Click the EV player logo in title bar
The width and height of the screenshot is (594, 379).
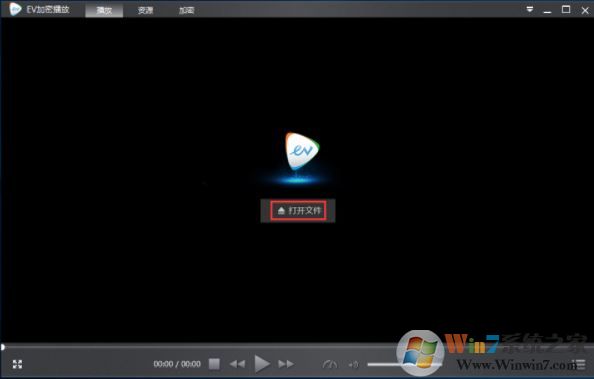click(15, 9)
